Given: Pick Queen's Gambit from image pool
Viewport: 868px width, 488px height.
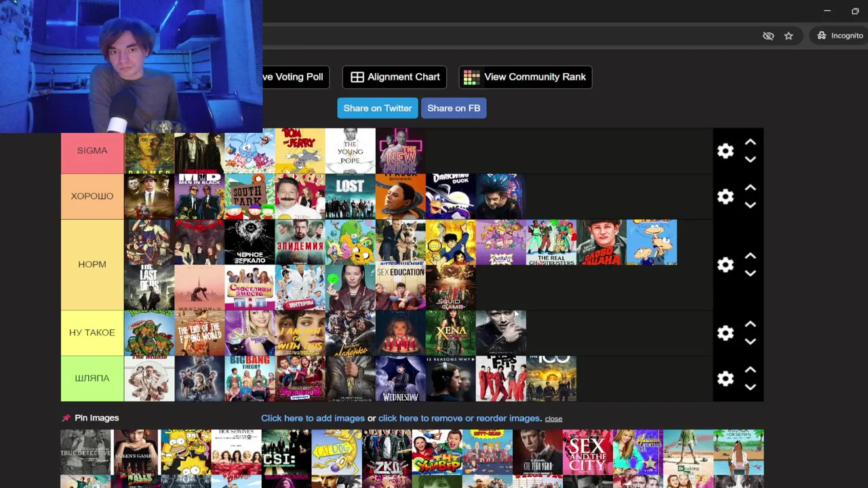Looking at the screenshot, I should (x=136, y=452).
